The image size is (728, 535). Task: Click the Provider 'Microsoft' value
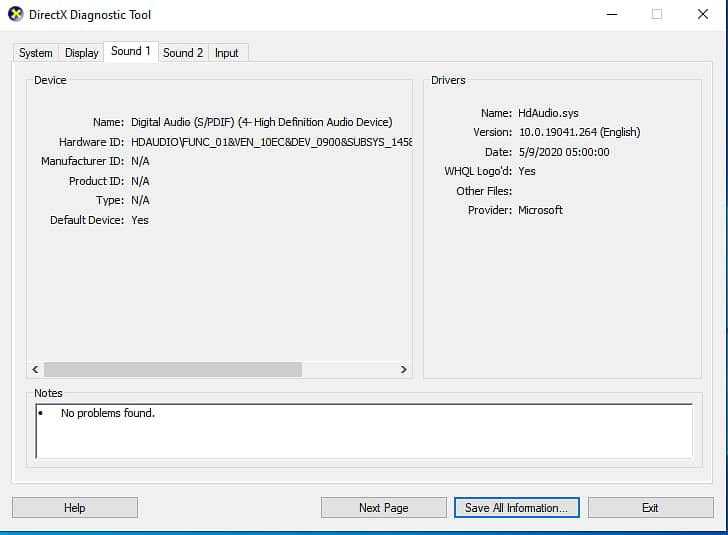(x=540, y=210)
